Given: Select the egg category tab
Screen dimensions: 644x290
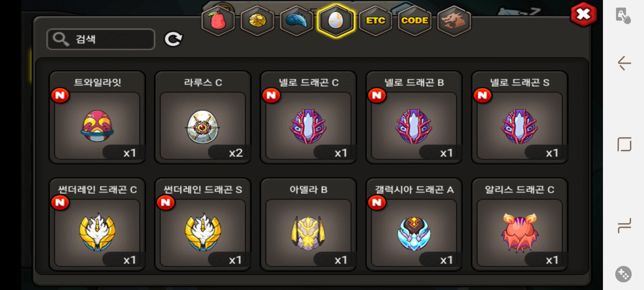Looking at the screenshot, I should (336, 21).
